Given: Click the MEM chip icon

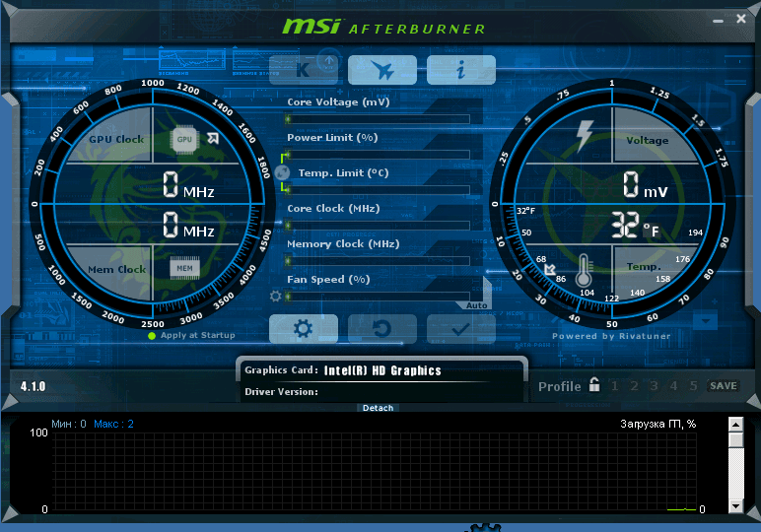Looking at the screenshot, I should (x=184, y=268).
